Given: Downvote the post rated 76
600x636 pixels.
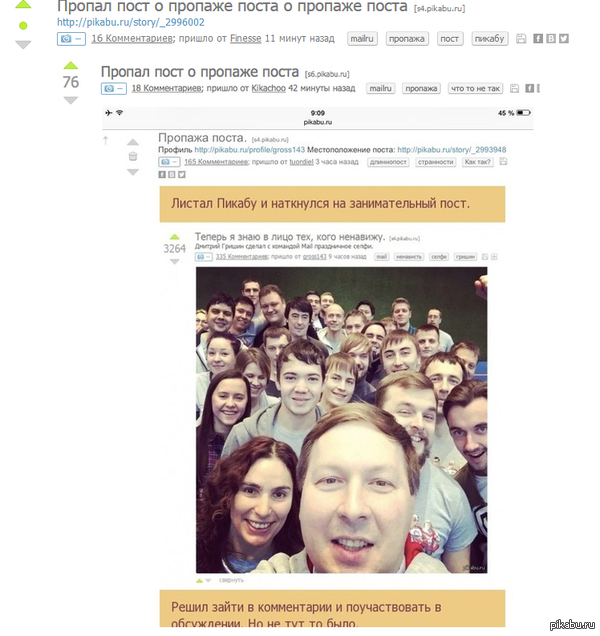Looking at the screenshot, I should click(71, 100).
